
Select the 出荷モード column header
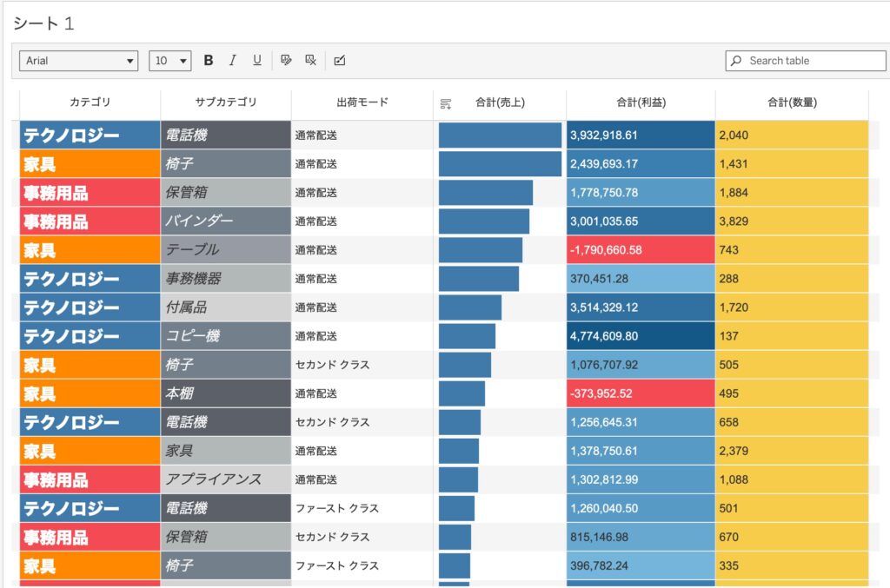tap(362, 102)
